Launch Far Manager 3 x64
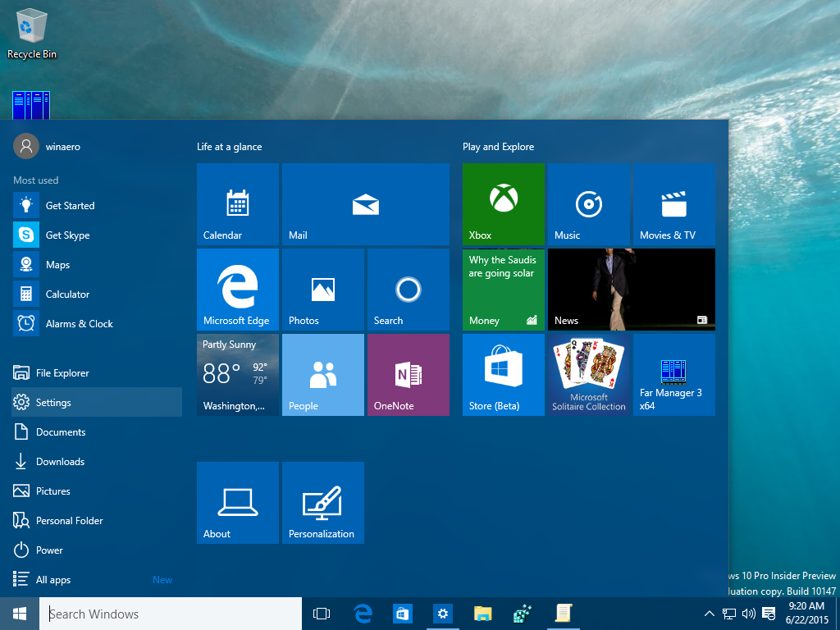Image resolution: width=840 pixels, height=630 pixels. pyautogui.click(x=673, y=373)
